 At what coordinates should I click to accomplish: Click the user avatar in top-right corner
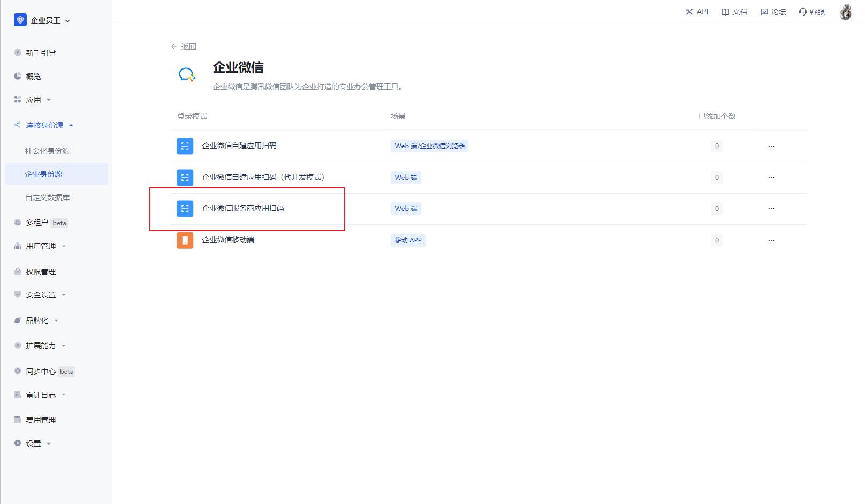[x=845, y=12]
